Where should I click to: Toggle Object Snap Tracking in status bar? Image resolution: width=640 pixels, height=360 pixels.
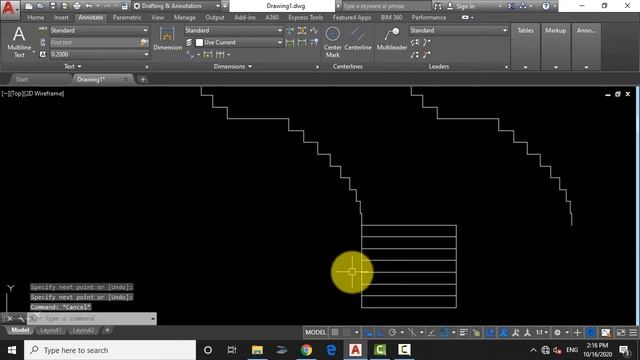431,333
